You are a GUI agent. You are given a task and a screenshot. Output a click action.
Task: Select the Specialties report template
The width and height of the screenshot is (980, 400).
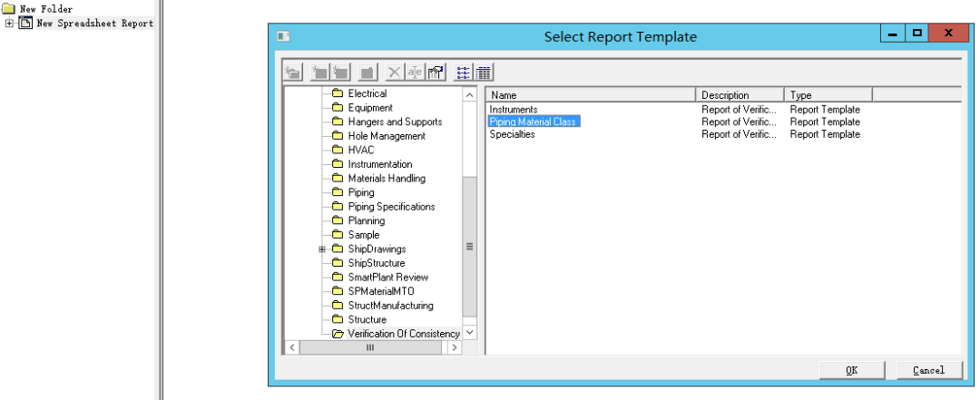[513, 134]
